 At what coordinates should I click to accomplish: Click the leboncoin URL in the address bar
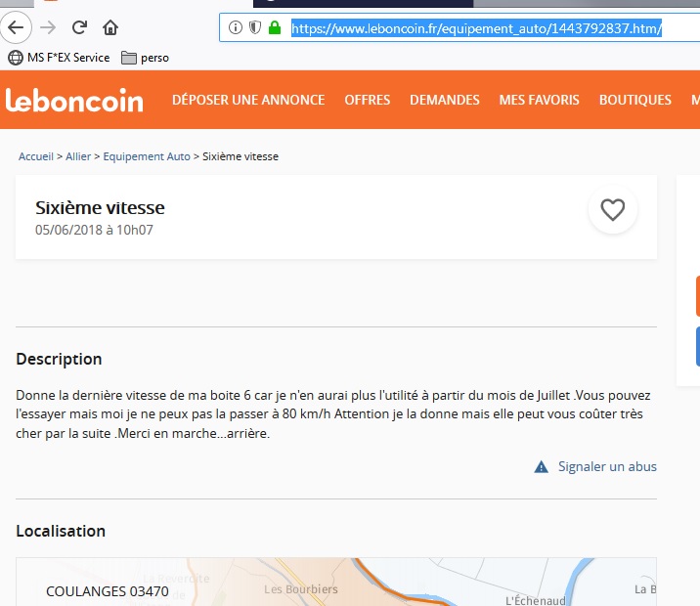click(476, 28)
